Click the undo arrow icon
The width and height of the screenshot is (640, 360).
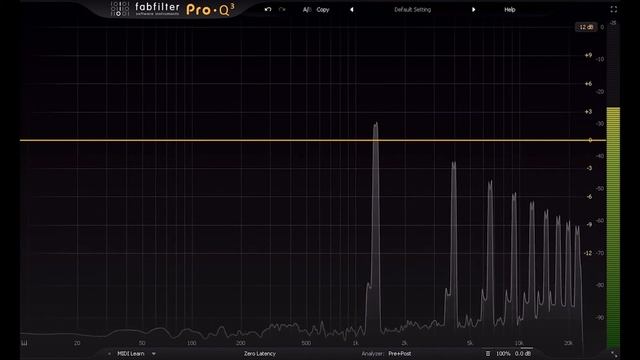coord(268,9)
